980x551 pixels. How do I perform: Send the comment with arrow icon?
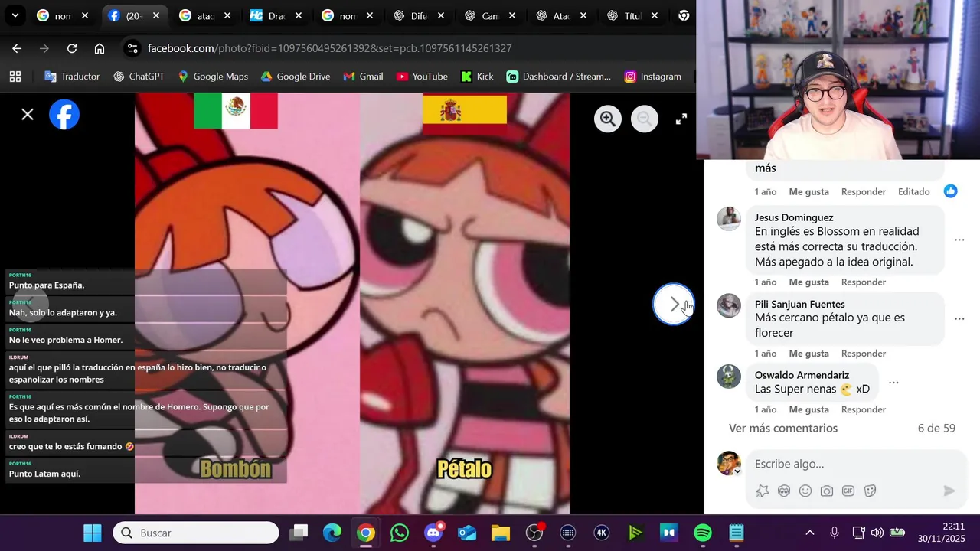(x=949, y=491)
